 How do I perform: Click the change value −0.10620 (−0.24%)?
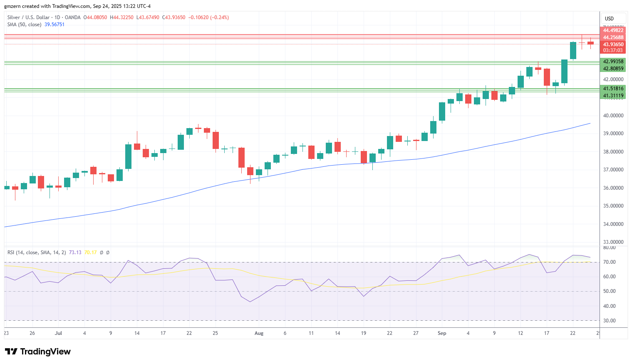point(208,17)
